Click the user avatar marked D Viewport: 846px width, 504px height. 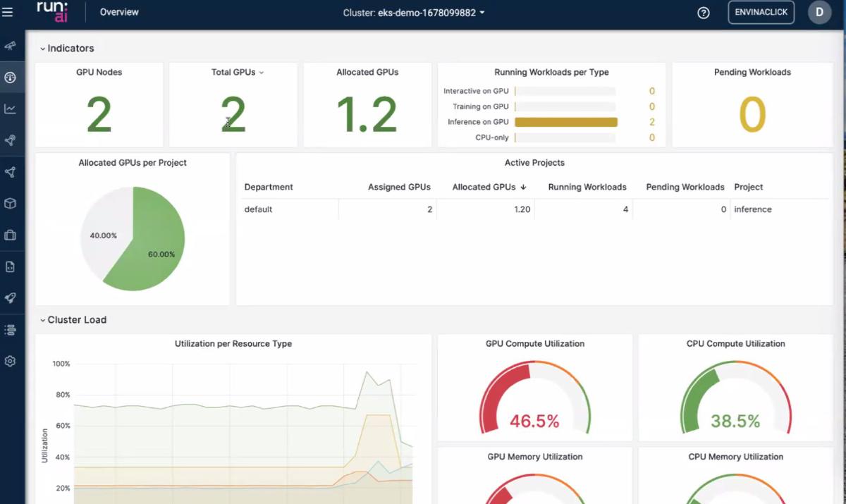[x=819, y=12]
